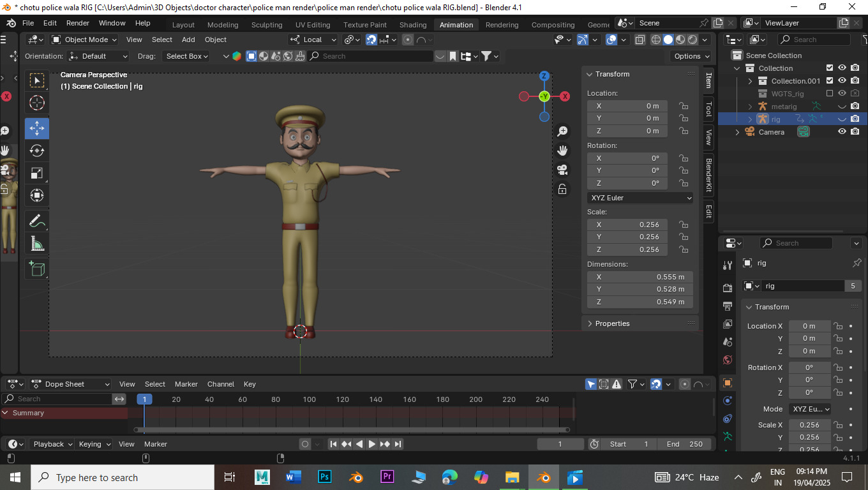Activate the Annotate pencil tool
The height and width of the screenshot is (490, 868).
(x=37, y=221)
